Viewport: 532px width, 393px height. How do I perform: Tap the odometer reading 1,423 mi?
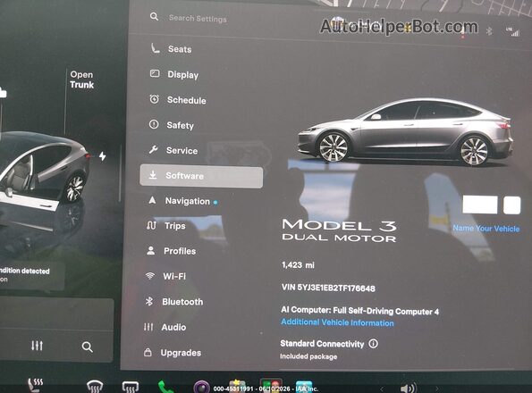coord(298,265)
